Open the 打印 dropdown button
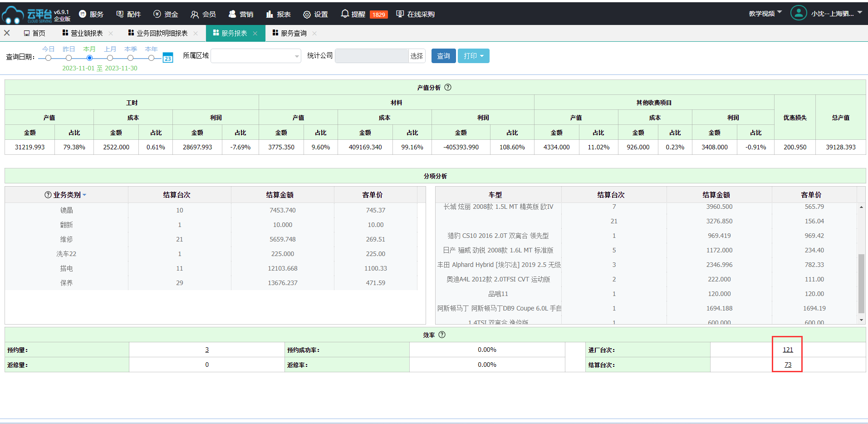Image resolution: width=868 pixels, height=424 pixels. click(x=473, y=56)
